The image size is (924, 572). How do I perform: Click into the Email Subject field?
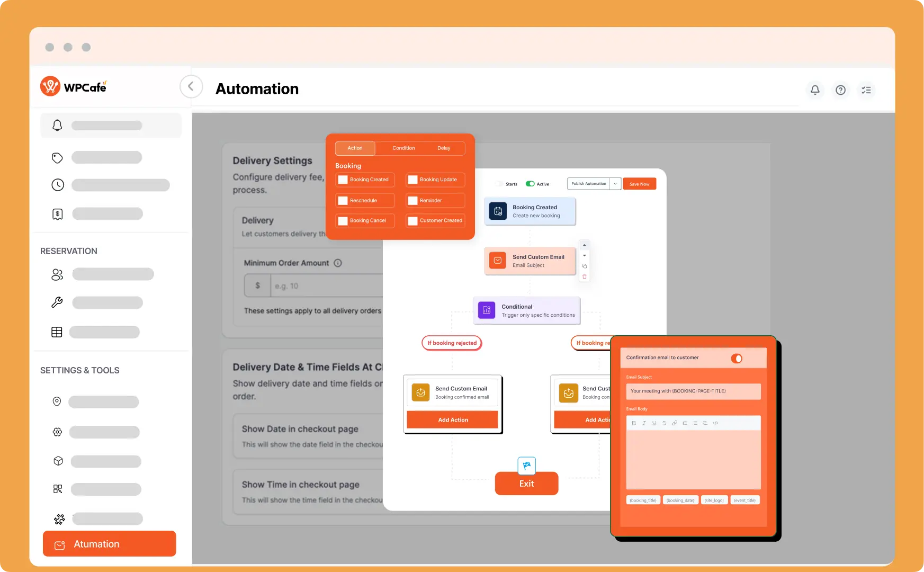pyautogui.click(x=693, y=391)
